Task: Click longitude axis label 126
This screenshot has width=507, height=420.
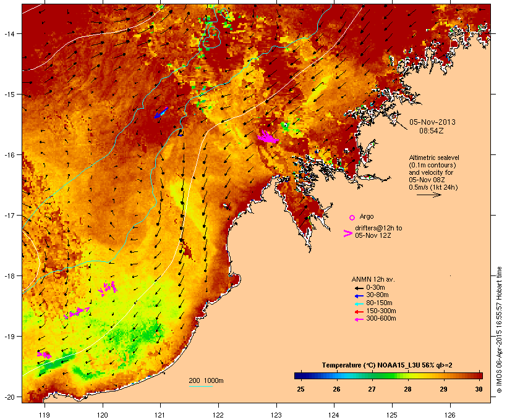Action: click(x=449, y=415)
